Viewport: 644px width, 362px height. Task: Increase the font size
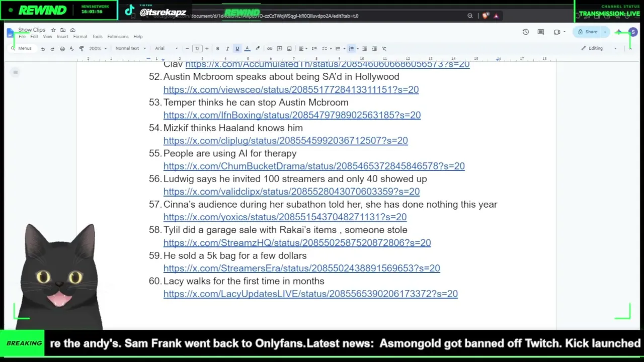[206, 49]
